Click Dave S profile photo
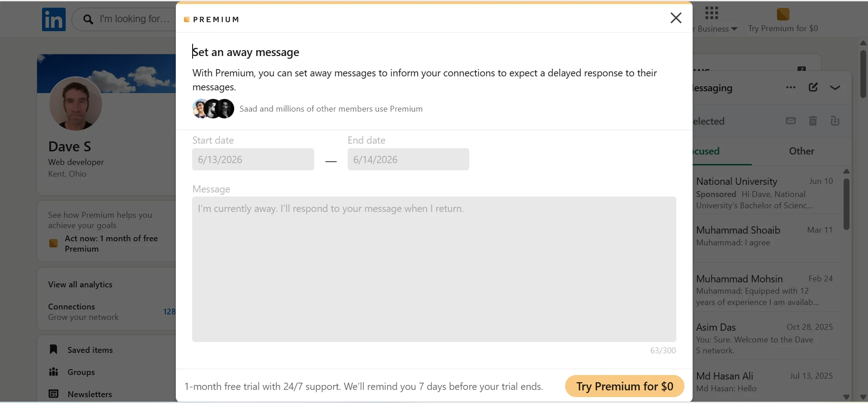The height and width of the screenshot is (403, 868). pyautogui.click(x=75, y=103)
